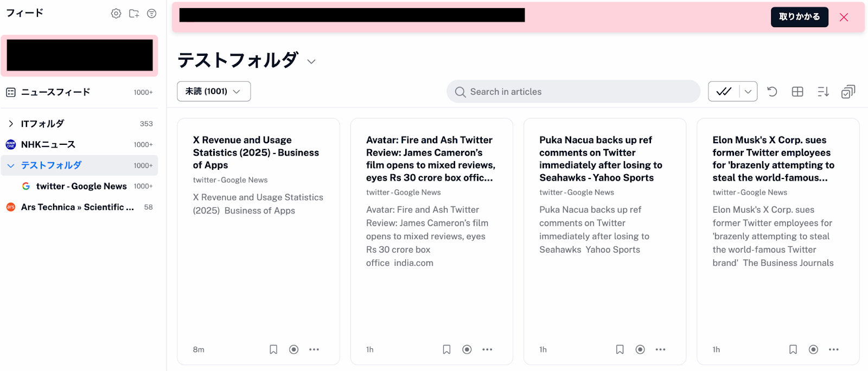868x371 pixels.
Task: Open more options on X Revenue article
Action: 314,349
